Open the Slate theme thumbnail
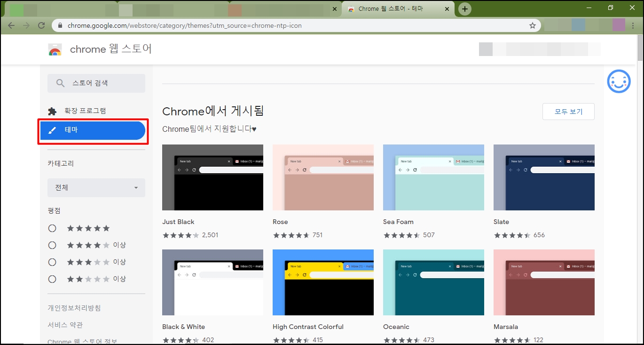Image resolution: width=644 pixels, height=345 pixels. 544,177
